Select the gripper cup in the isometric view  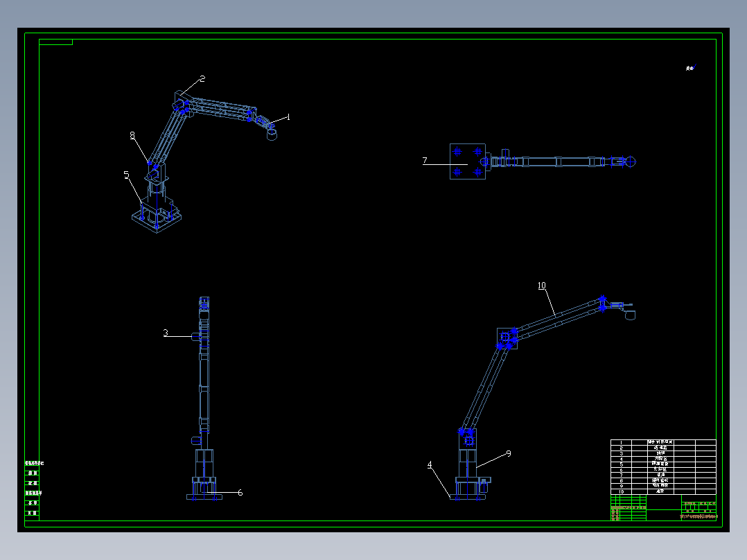click(272, 135)
